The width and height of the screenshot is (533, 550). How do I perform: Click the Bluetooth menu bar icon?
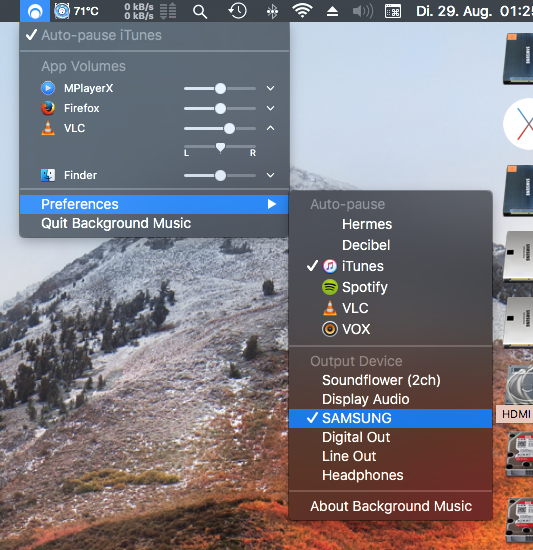(272, 12)
